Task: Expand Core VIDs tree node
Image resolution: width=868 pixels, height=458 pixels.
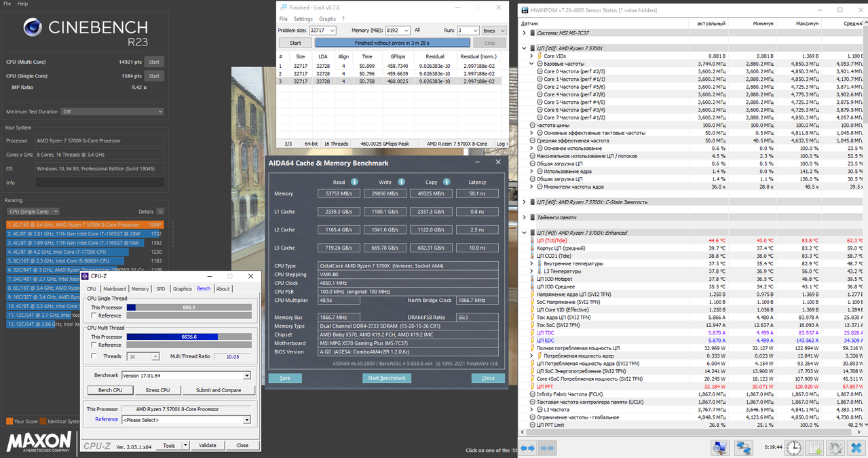Action: (x=532, y=56)
